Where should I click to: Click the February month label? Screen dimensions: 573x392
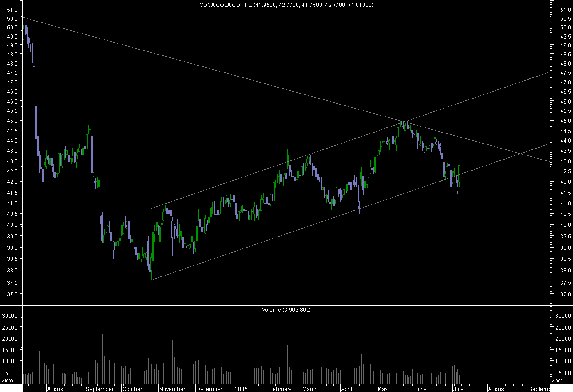tap(281, 389)
